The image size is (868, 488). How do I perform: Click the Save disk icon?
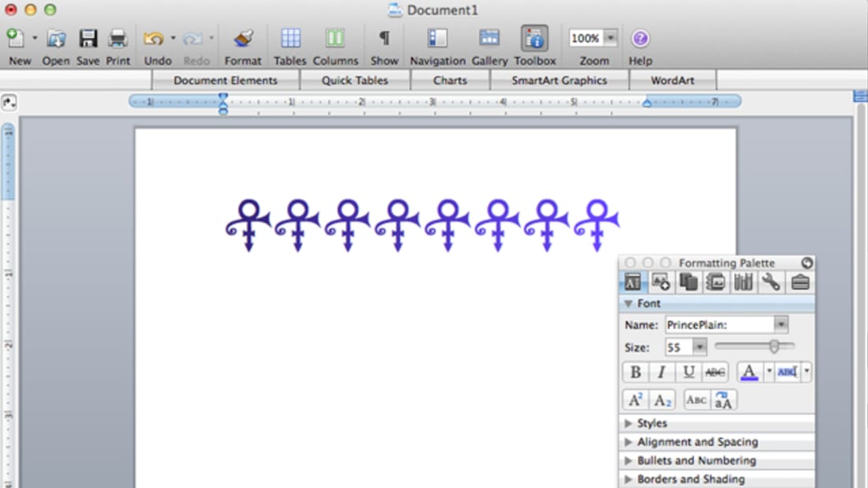click(x=88, y=39)
